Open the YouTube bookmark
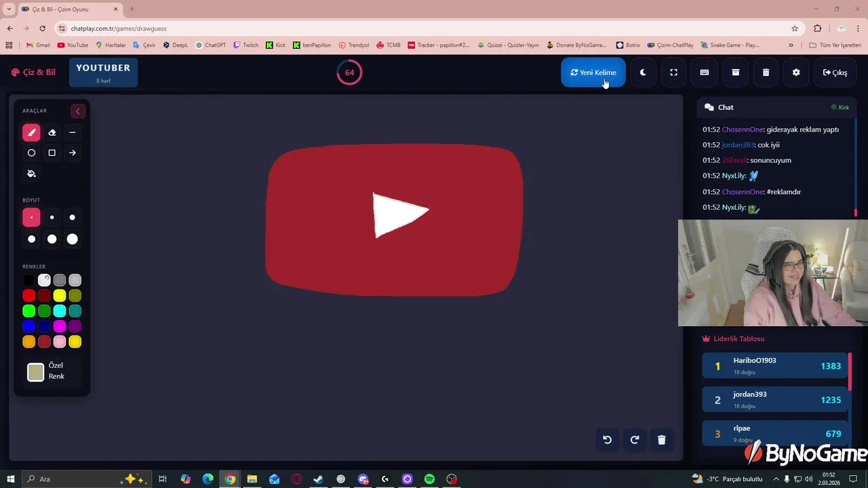Image resolution: width=868 pixels, height=488 pixels. [x=73, y=45]
